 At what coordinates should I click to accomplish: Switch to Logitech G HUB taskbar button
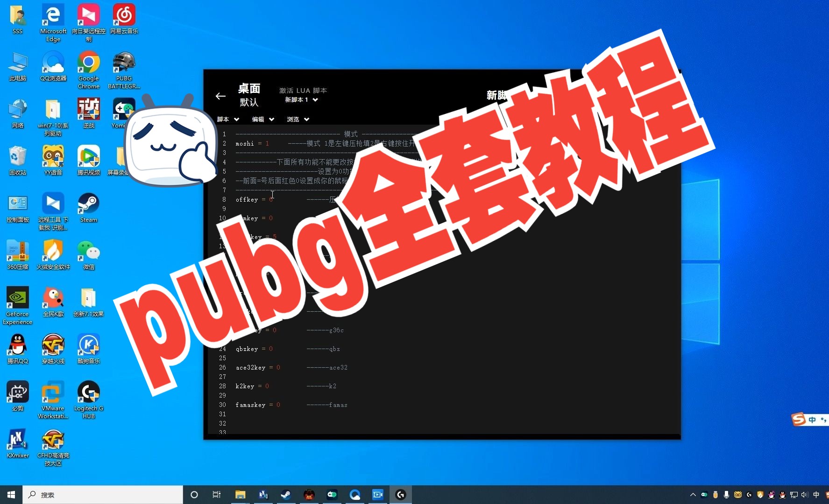(401, 495)
